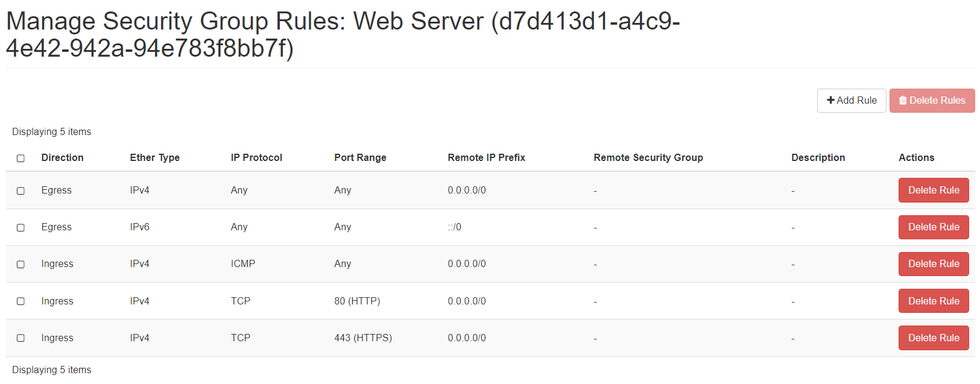Viewport: 980px width, 384px height.
Task: Select the 443 (HTTPS) port cell
Action: [363, 338]
